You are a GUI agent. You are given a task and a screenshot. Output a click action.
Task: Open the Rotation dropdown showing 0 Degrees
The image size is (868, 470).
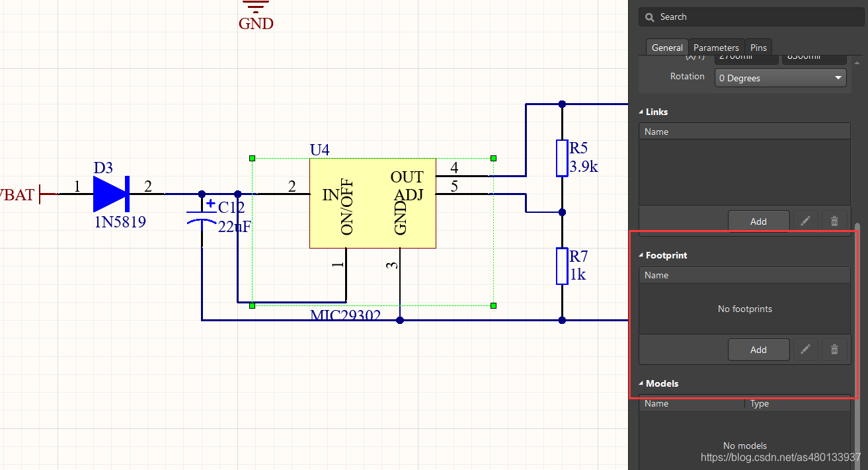[780, 78]
